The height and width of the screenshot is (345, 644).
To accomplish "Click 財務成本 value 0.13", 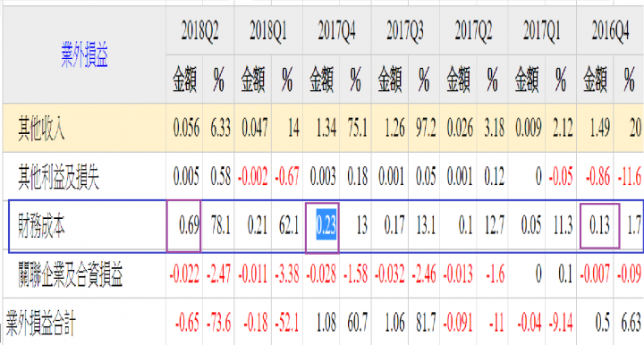I will pyautogui.click(x=600, y=225).
